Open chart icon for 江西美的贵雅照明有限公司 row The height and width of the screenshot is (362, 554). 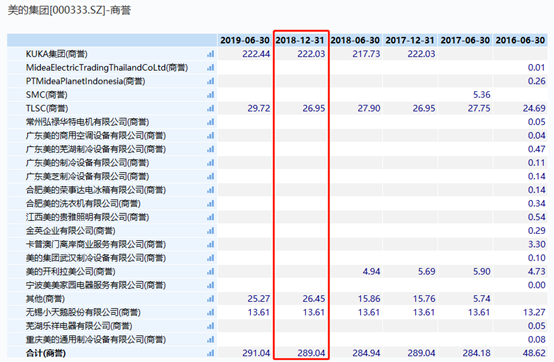pyautogui.click(x=211, y=217)
